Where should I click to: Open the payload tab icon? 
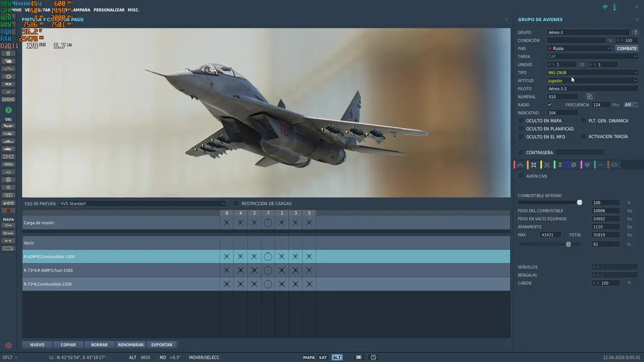pos(534,165)
